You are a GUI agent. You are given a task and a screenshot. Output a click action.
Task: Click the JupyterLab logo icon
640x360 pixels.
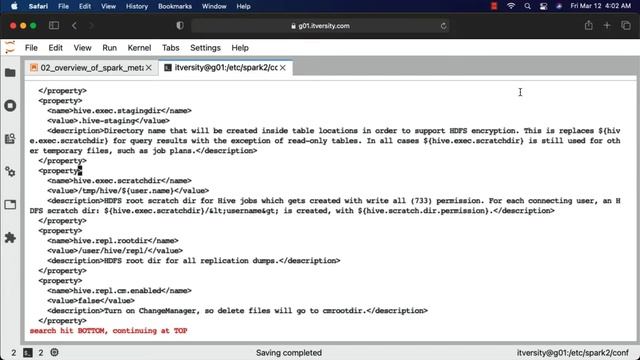pyautogui.click(x=10, y=47)
